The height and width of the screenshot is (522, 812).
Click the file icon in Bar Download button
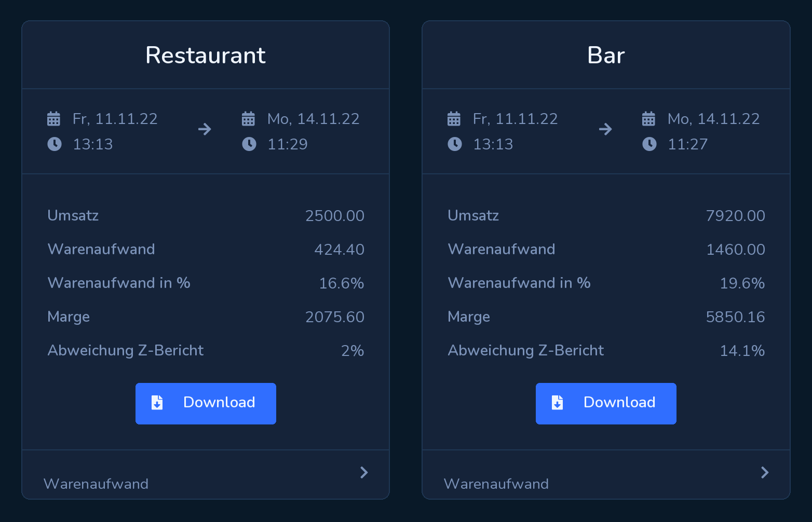[557, 403]
